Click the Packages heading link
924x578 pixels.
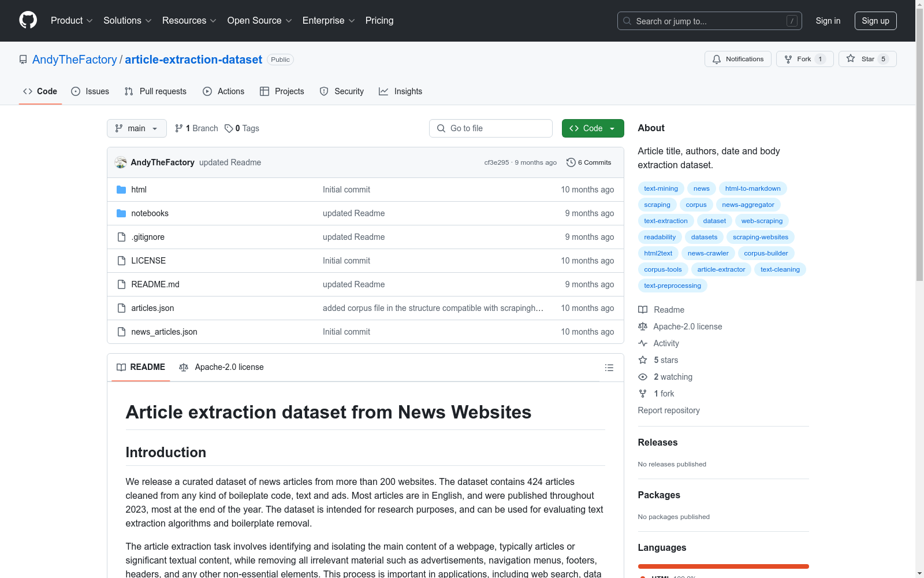(x=659, y=495)
